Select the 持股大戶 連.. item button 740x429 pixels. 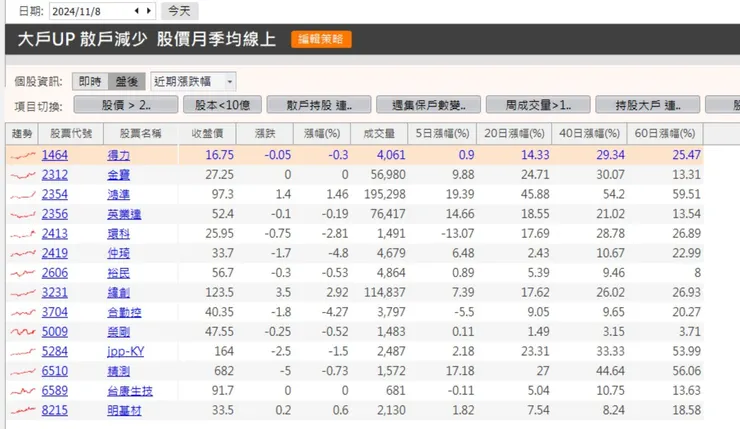648,105
